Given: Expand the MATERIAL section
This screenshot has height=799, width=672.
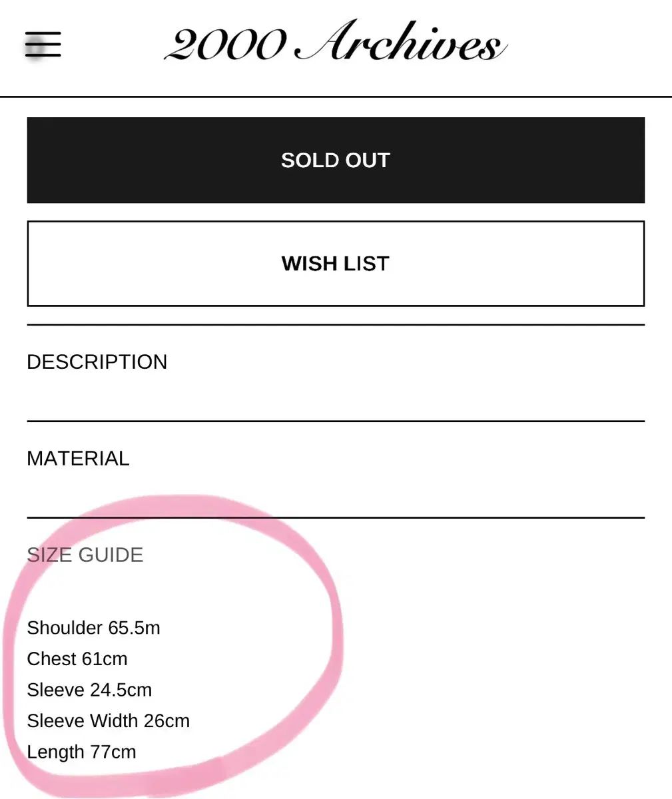Looking at the screenshot, I should click(79, 459).
